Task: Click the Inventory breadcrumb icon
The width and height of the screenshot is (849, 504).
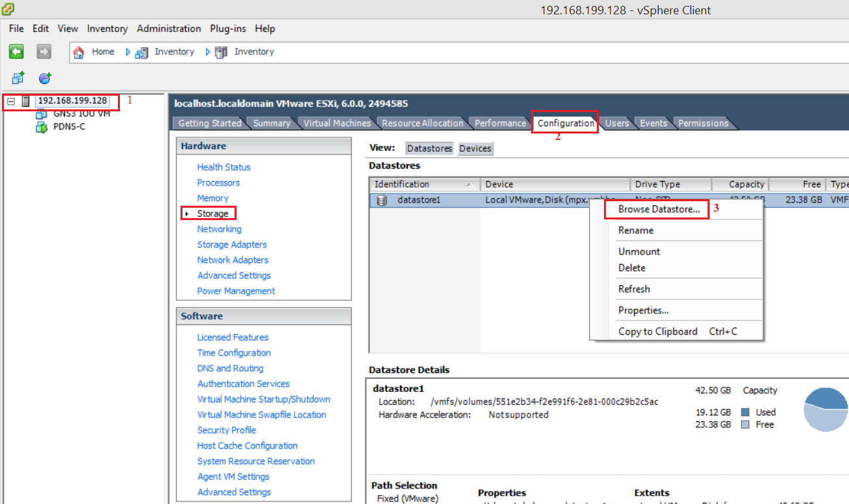Action: pyautogui.click(x=141, y=51)
